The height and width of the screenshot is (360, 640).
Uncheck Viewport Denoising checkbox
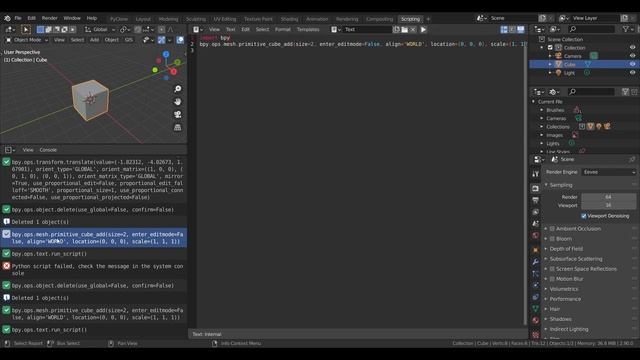click(584, 216)
